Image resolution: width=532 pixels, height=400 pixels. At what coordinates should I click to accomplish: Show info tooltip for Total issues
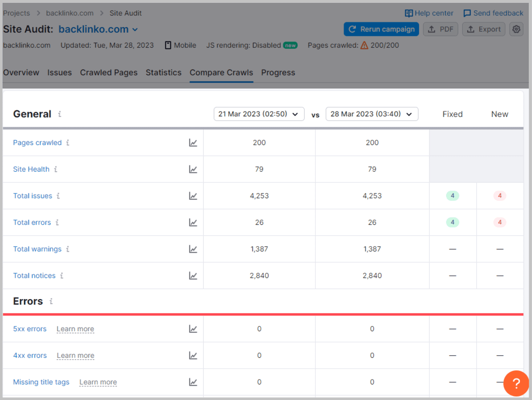point(58,196)
